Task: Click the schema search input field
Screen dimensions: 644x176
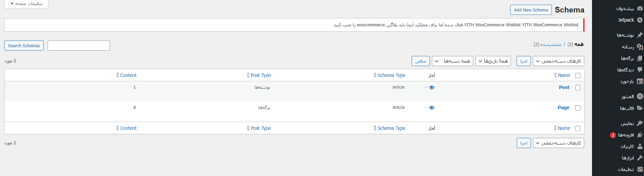Action: pyautogui.click(x=79, y=46)
